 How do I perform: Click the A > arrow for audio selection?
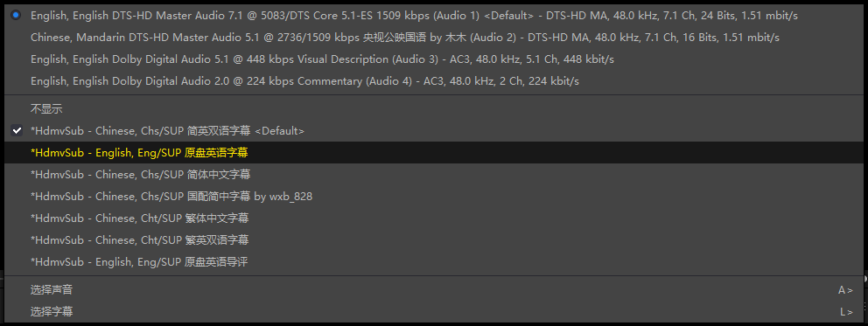tap(845, 290)
